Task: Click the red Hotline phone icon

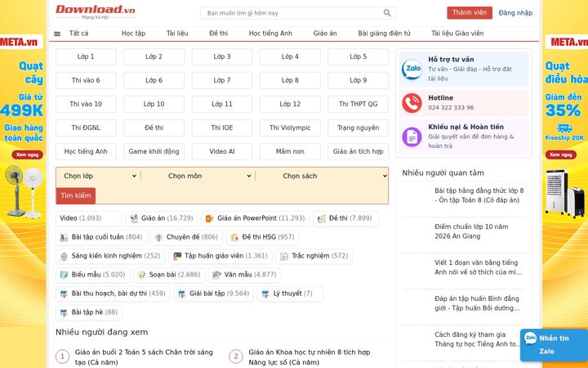Action: tap(412, 103)
